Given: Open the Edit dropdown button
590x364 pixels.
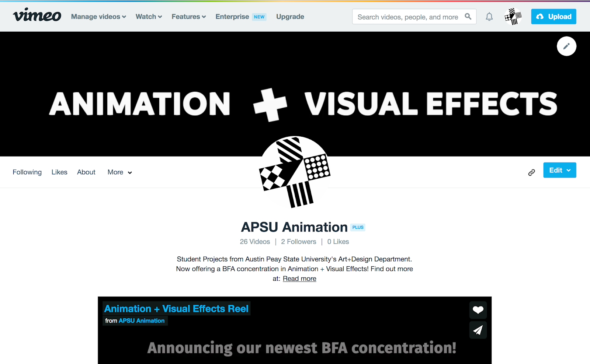Looking at the screenshot, I should point(559,170).
